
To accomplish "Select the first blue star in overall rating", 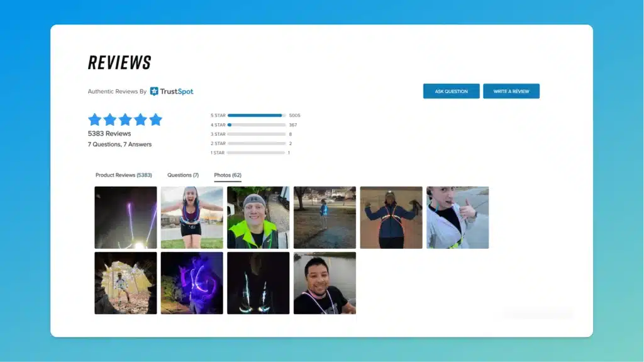I will 95,119.
